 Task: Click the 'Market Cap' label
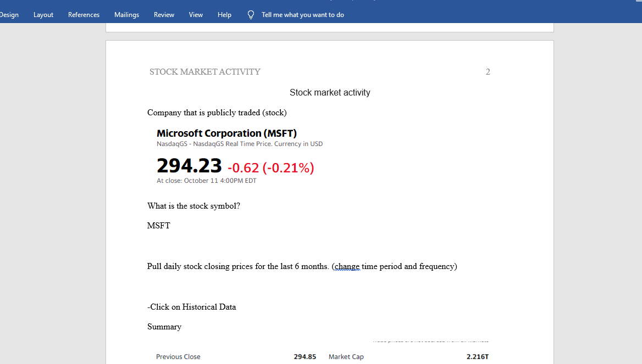(346, 357)
